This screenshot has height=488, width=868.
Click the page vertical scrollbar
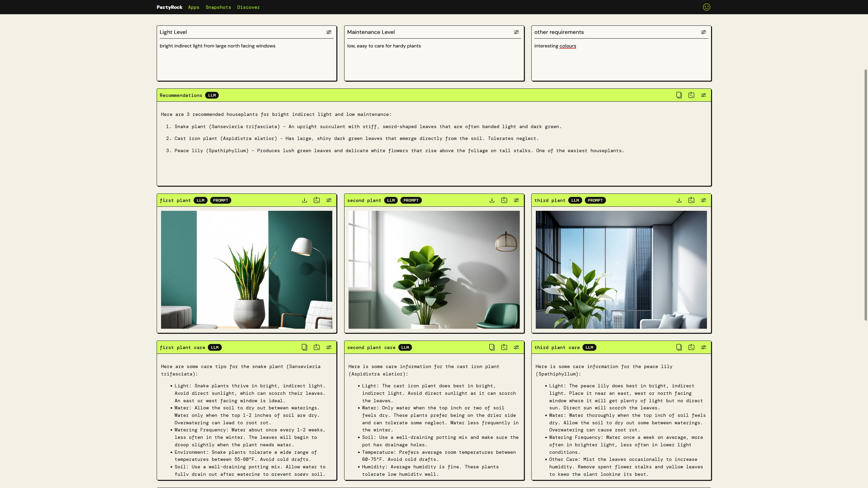coord(866,195)
